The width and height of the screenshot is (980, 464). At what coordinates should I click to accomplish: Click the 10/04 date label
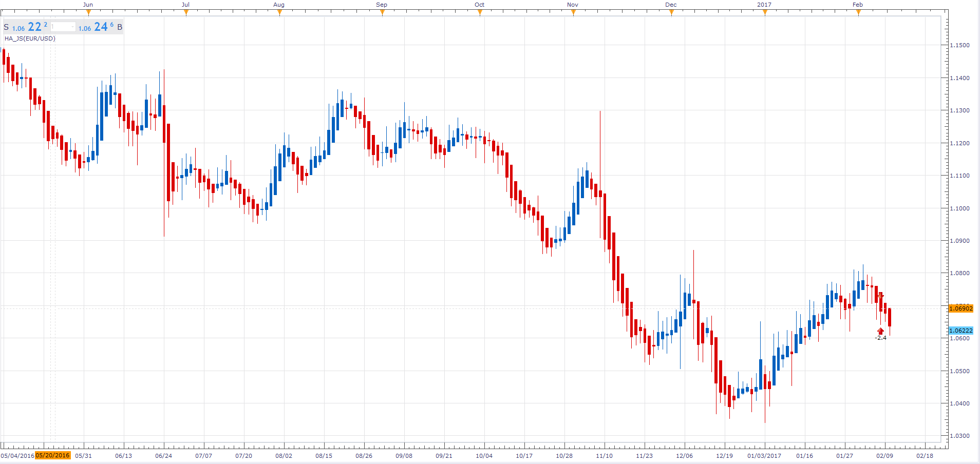484,456
